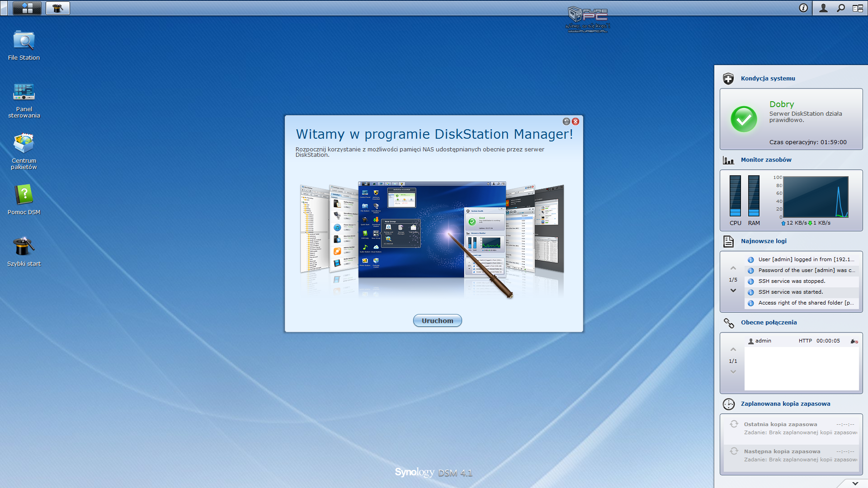868x488 pixels.
Task: Click the Obecne połączenia link icon
Action: click(728, 323)
